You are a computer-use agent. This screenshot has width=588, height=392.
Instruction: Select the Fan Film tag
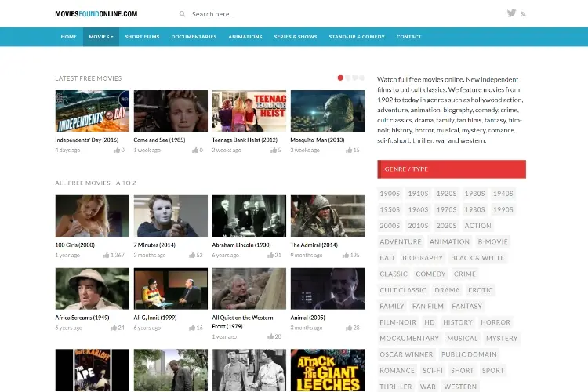click(427, 306)
